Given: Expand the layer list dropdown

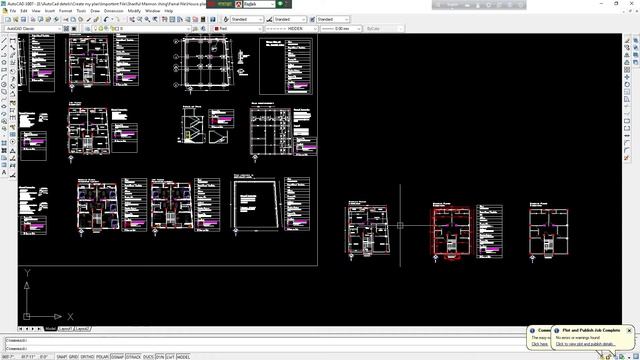Looking at the screenshot, I should coord(188,29).
